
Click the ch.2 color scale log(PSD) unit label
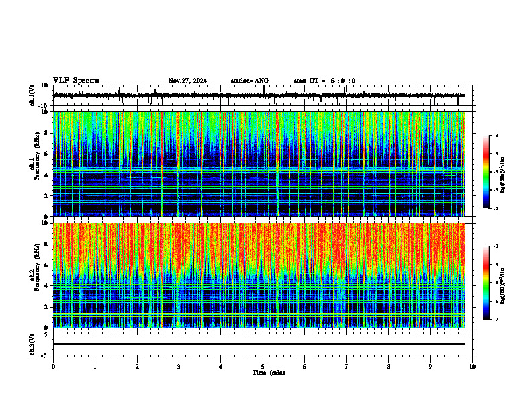pyautogui.click(x=503, y=286)
